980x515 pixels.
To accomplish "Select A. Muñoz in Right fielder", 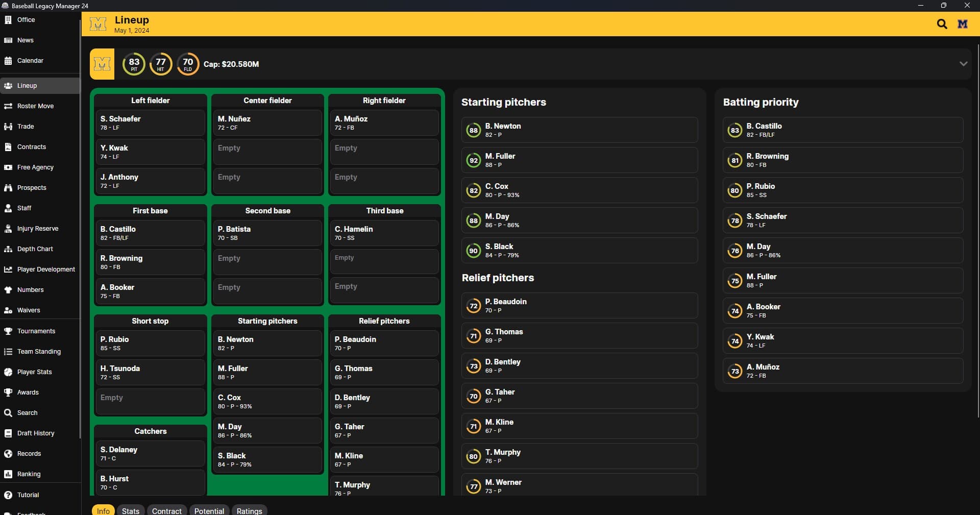I will 384,122.
